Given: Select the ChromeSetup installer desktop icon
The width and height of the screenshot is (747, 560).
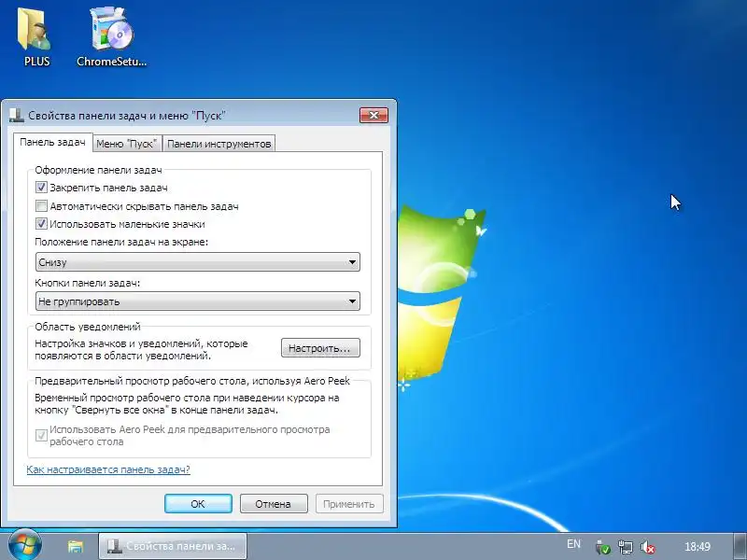Looking at the screenshot, I should pyautogui.click(x=111, y=36).
